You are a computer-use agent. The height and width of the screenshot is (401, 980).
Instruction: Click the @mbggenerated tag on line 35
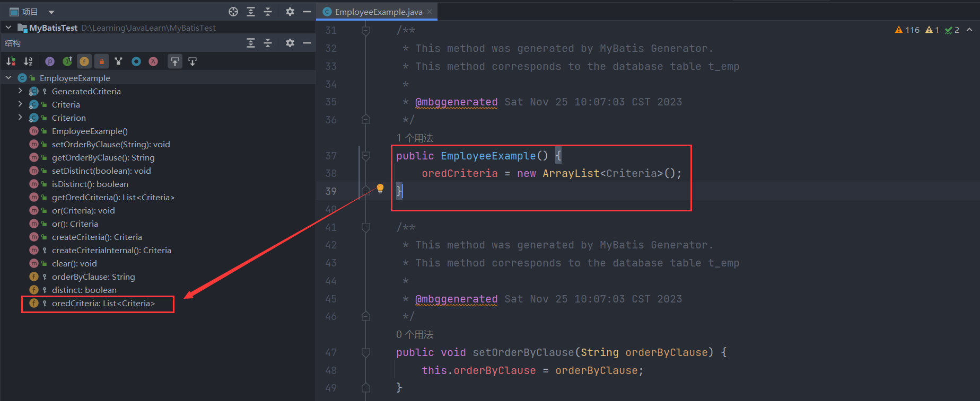point(457,102)
